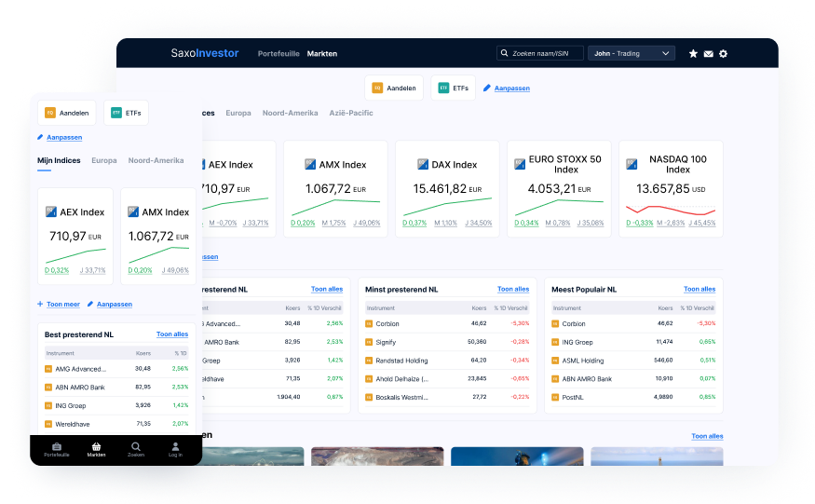
Task: Click the pencil icon beside mobile top Aanpassen
Action: (40, 137)
